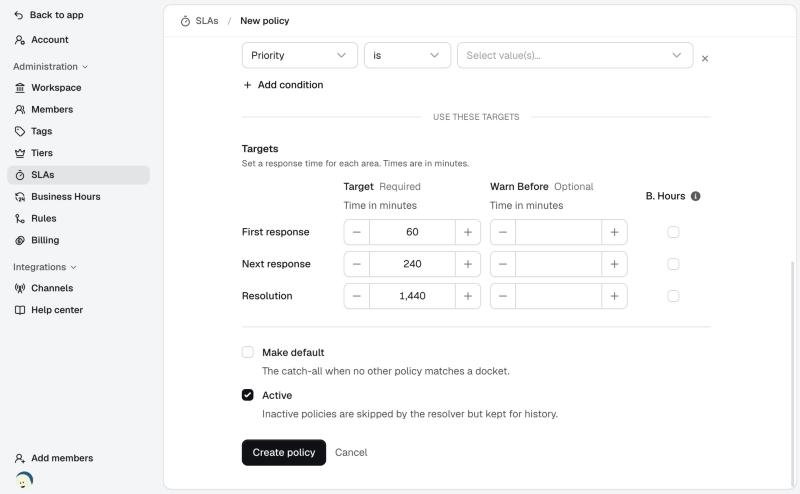Image resolution: width=800 pixels, height=494 pixels.
Task: Increase First response Warn Before with plus
Action: pyautogui.click(x=614, y=232)
